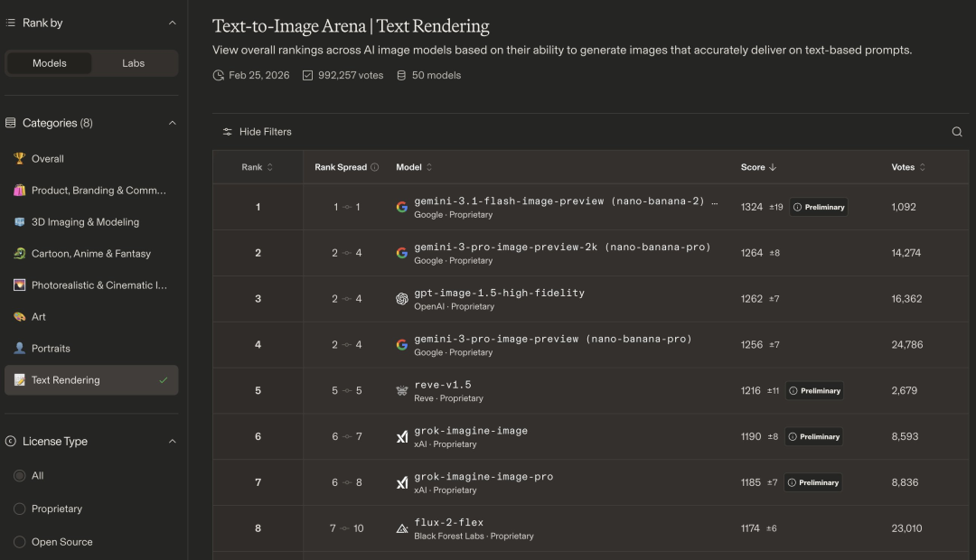The height and width of the screenshot is (560, 976).
Task: Open the Portraits category
Action: [x=51, y=349]
